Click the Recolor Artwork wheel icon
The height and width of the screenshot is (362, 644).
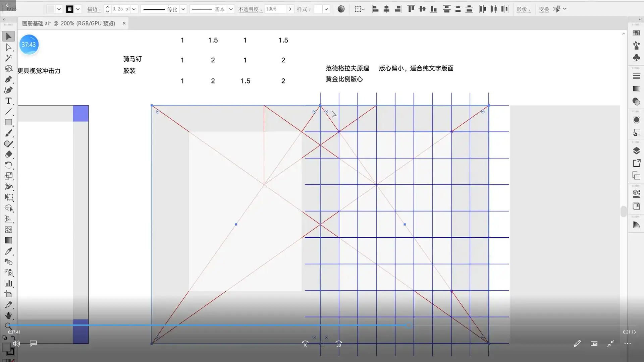341,9
